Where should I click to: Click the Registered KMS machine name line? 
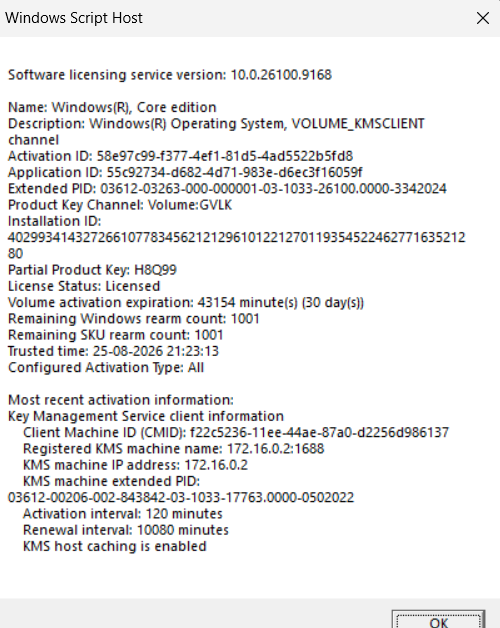tap(173, 449)
